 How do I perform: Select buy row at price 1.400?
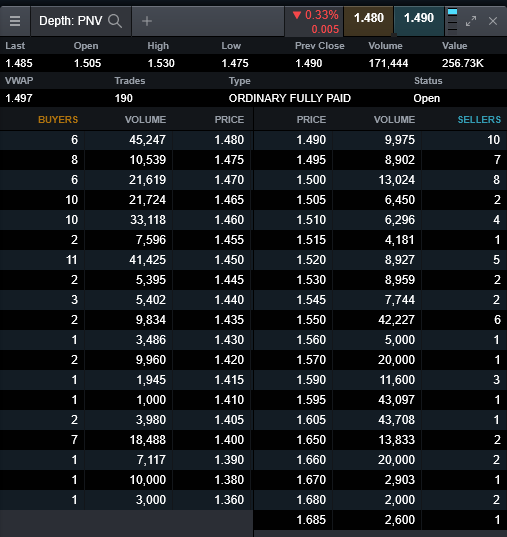click(126, 440)
